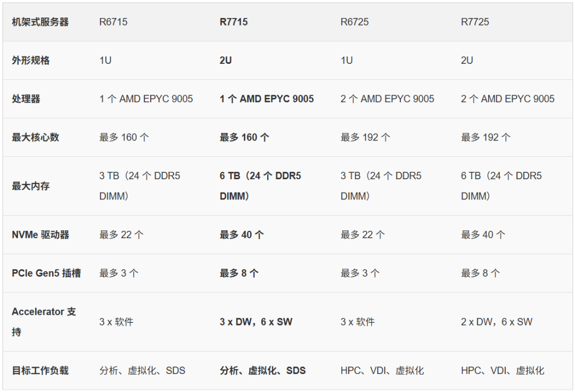The width and height of the screenshot is (575, 392).
Task: Select 最多 3 个 PCIe value for R6715
Action: click(x=119, y=273)
